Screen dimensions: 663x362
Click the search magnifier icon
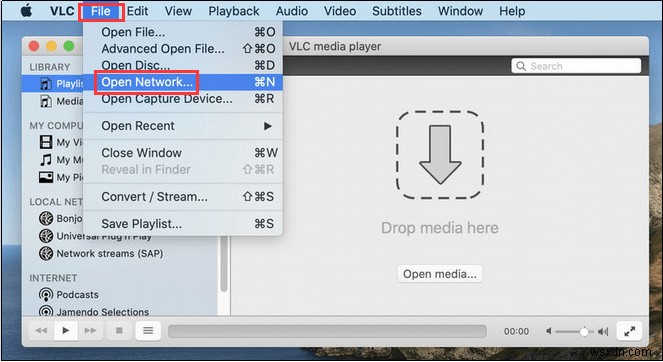[521, 66]
